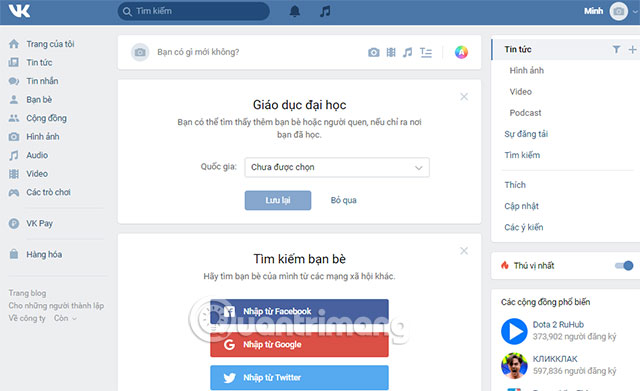This screenshot has width=640, height=391.
Task: Click the Lưu lại button
Action: pos(278,200)
